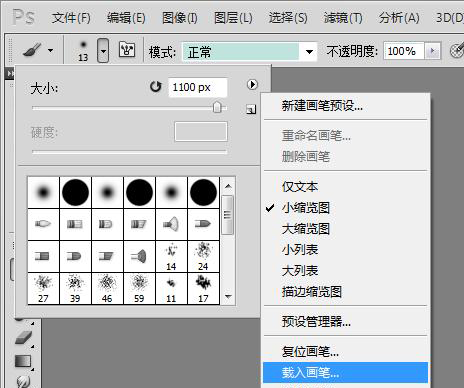Click the brush list scroll down arrow

coord(228,296)
